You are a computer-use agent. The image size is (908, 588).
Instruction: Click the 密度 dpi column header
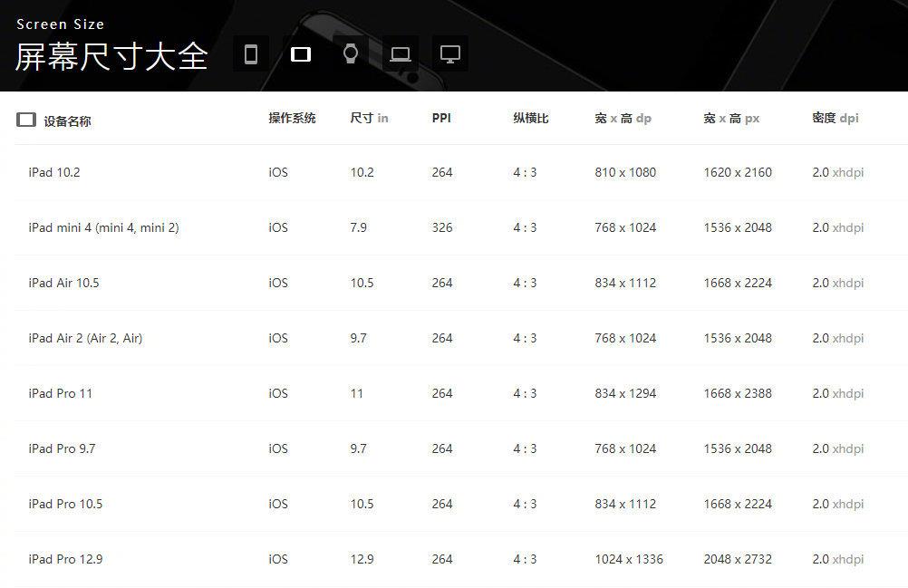[x=835, y=118]
